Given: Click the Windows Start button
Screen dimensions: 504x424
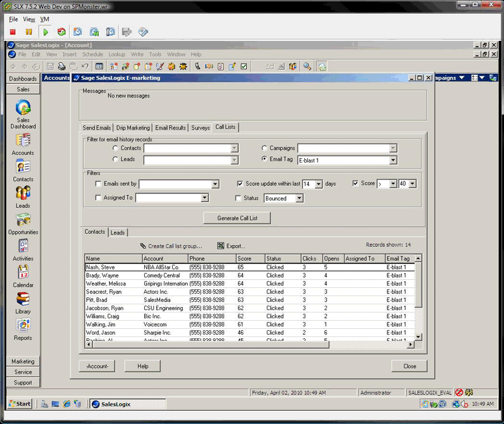Looking at the screenshot, I should pos(20,404).
